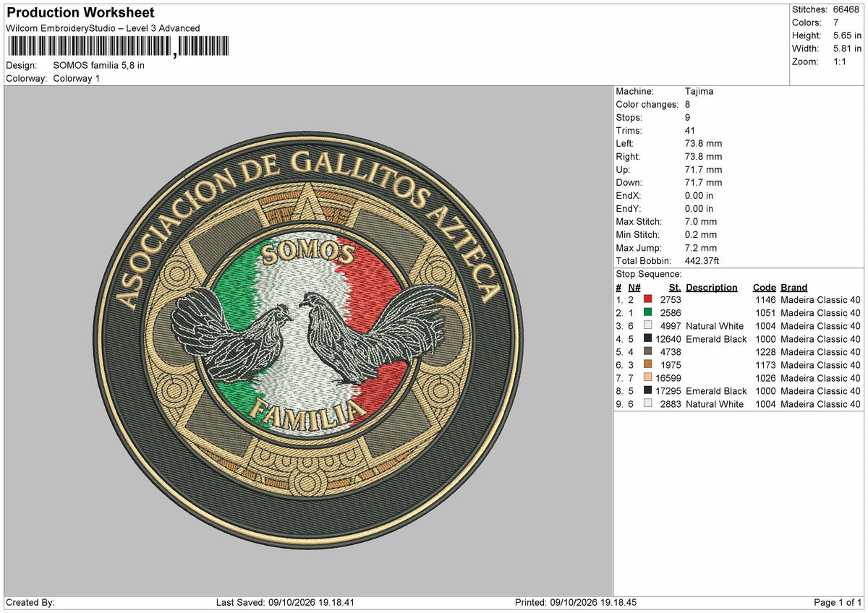Click "Madeira Classic 40" brand in stop 1

pos(820,300)
